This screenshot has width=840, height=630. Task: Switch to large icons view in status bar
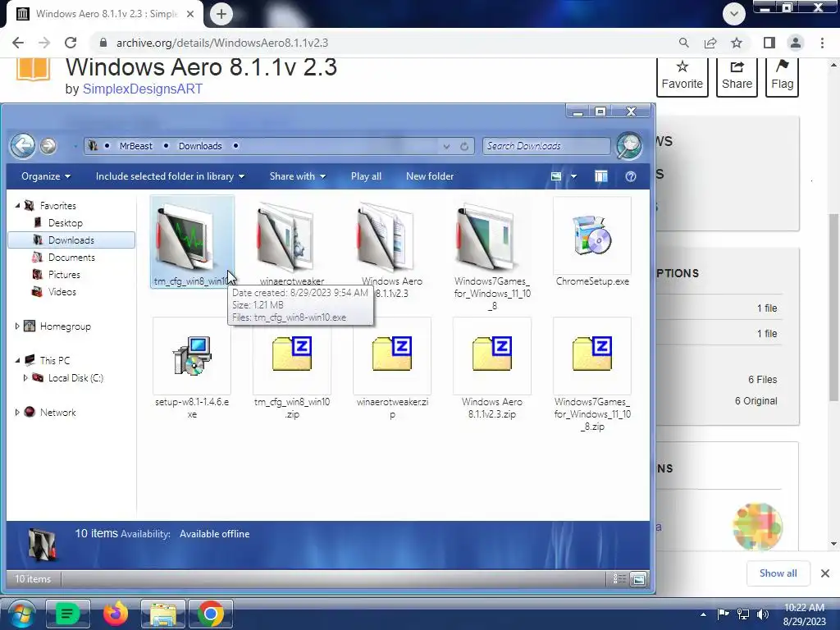click(638, 578)
